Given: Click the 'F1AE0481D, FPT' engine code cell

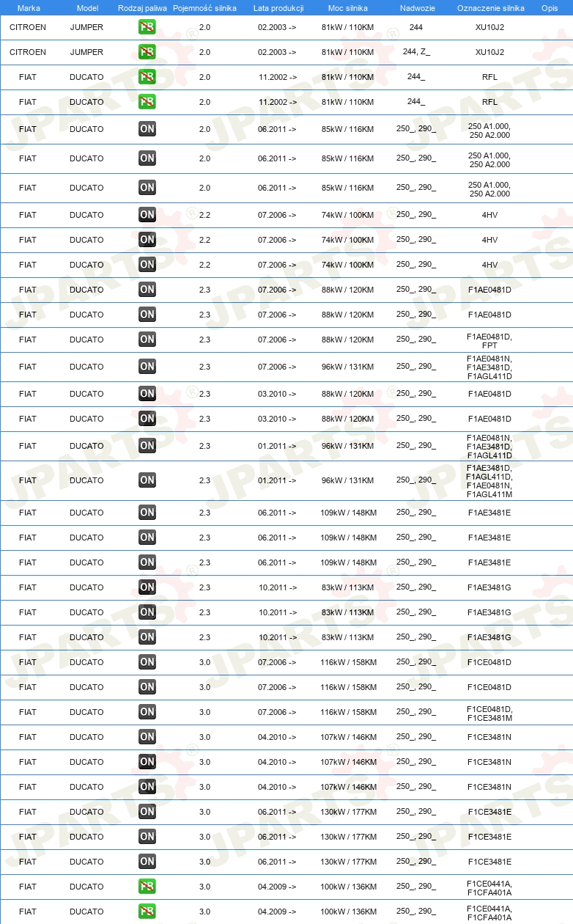Looking at the screenshot, I should point(489,340).
